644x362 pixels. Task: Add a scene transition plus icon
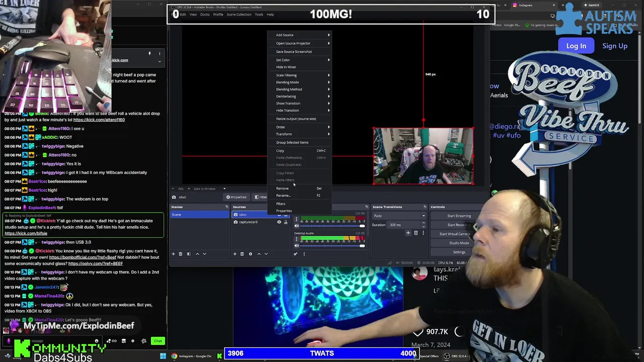click(408, 233)
